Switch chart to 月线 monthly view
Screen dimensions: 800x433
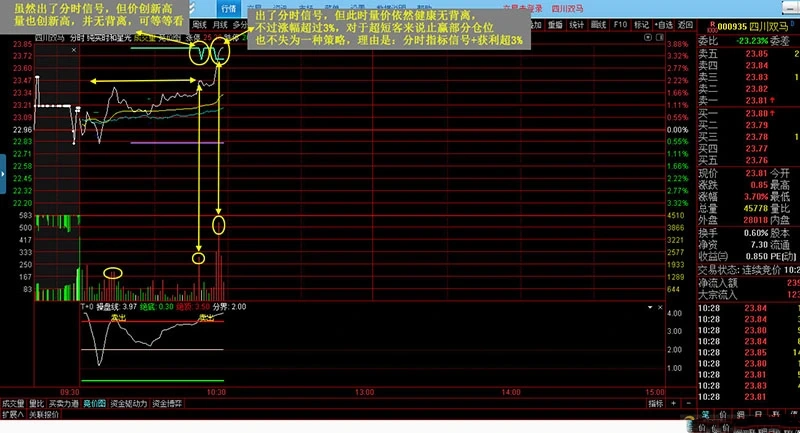[220, 24]
